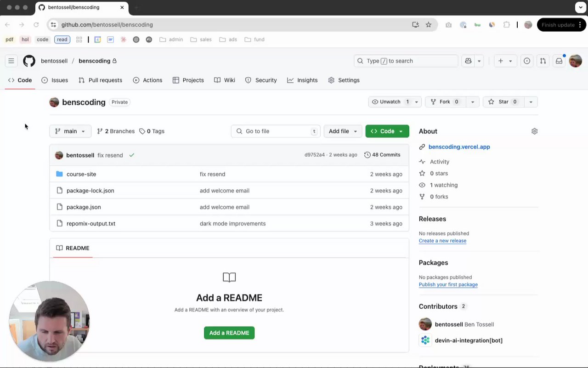Select the README tab
The width and height of the screenshot is (588, 368).
point(73,248)
